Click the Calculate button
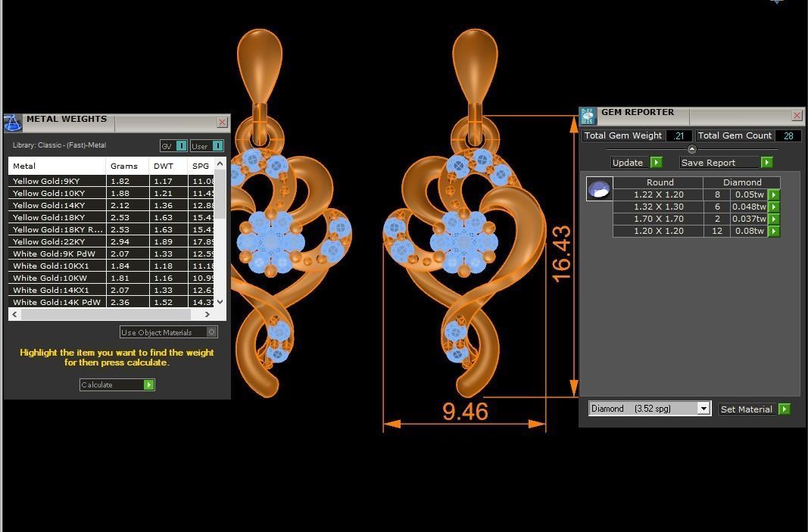Viewport: 808px width, 532px height. tap(117, 384)
